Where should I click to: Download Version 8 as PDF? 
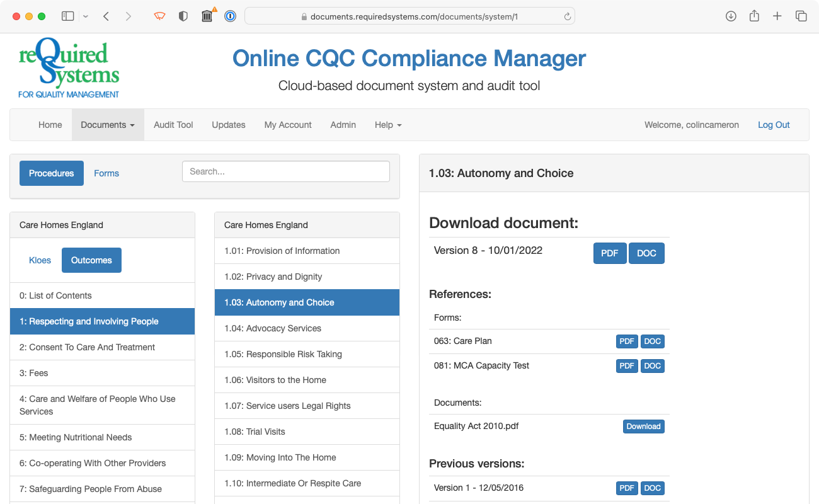609,253
